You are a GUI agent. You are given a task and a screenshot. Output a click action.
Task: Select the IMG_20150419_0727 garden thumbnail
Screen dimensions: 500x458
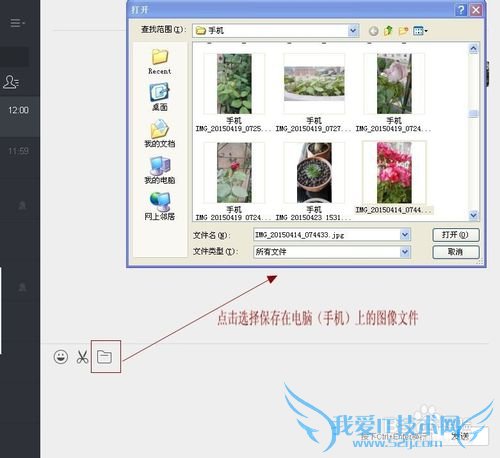[314, 84]
